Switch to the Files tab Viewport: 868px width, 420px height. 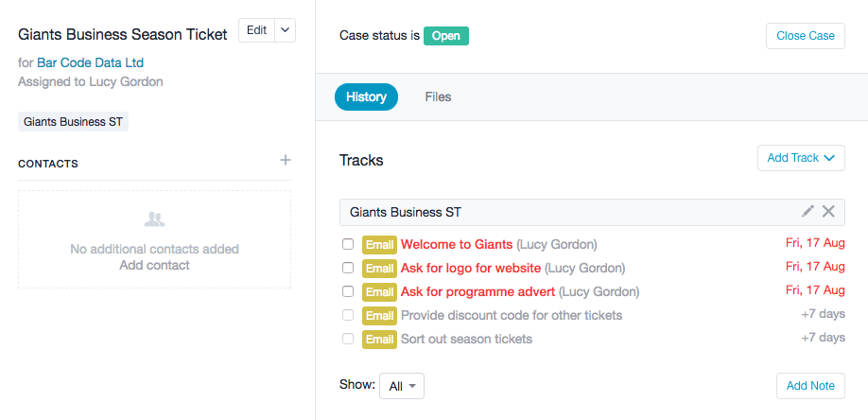[x=438, y=97]
